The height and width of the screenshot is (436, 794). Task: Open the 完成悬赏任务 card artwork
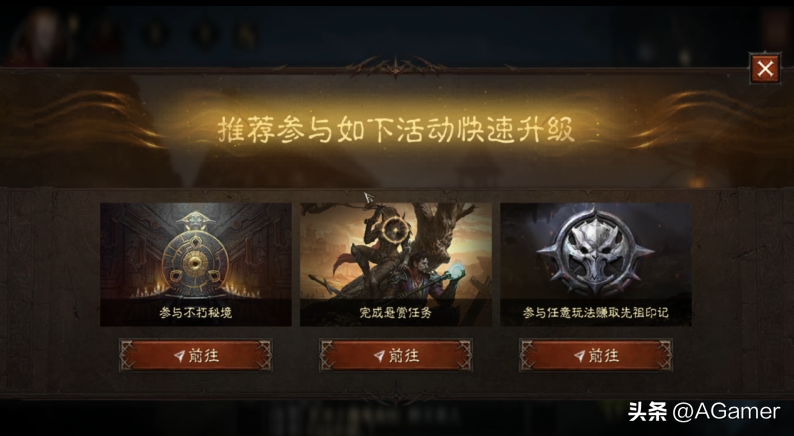tap(395, 264)
